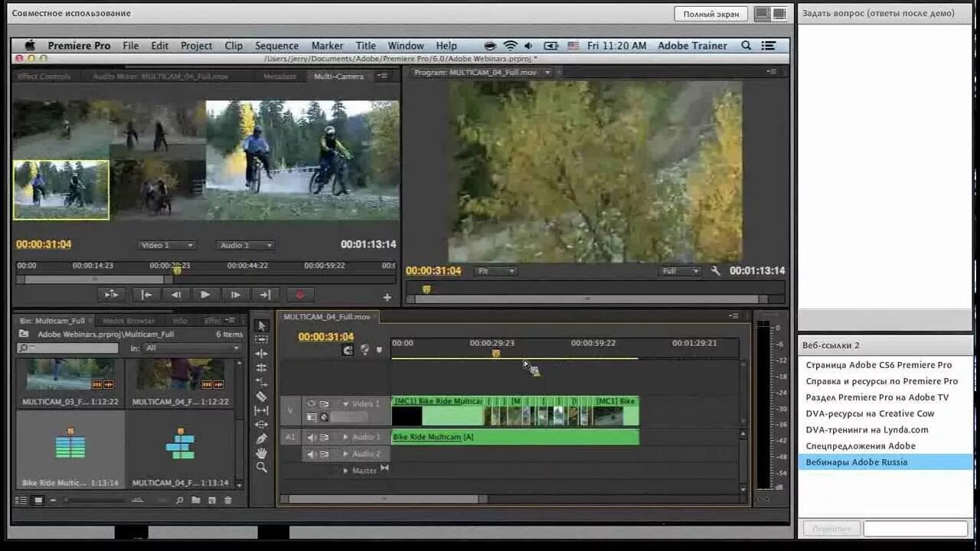Step forward one frame in Multi-Camera monitor
The height and width of the screenshot is (551, 980).
(235, 295)
